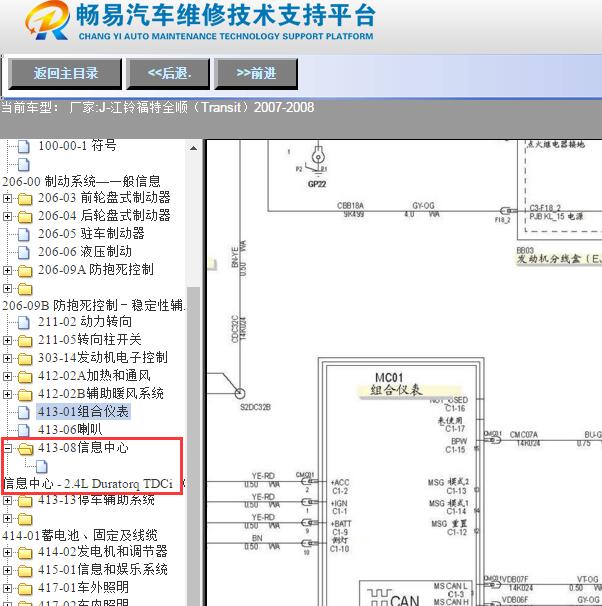Expand the 412-02B辅助暖风系统 folder
Image resolution: width=602 pixels, height=606 pixels.
[7, 394]
